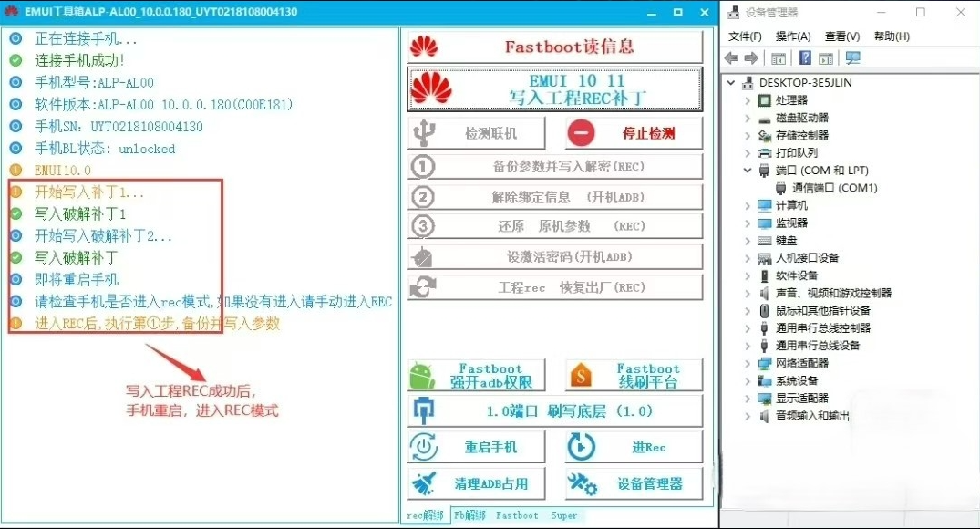Expand the 计算机 node
Image resolution: width=980 pixels, height=529 pixels.
[748, 205]
